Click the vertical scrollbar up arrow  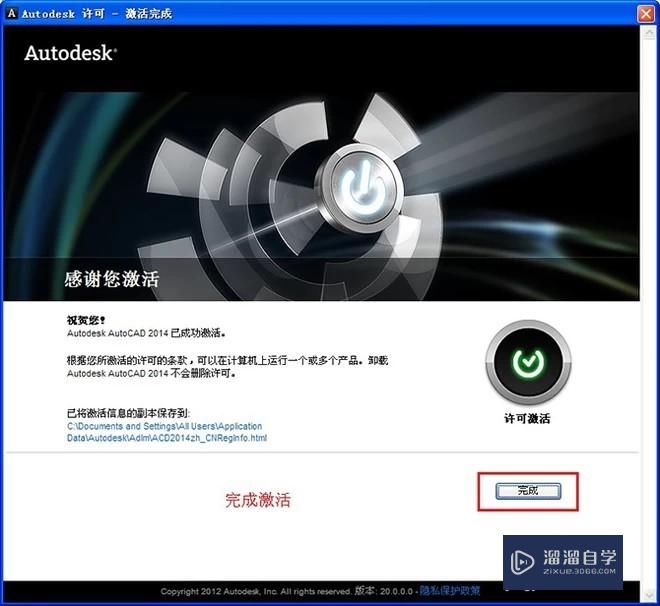click(x=648, y=34)
